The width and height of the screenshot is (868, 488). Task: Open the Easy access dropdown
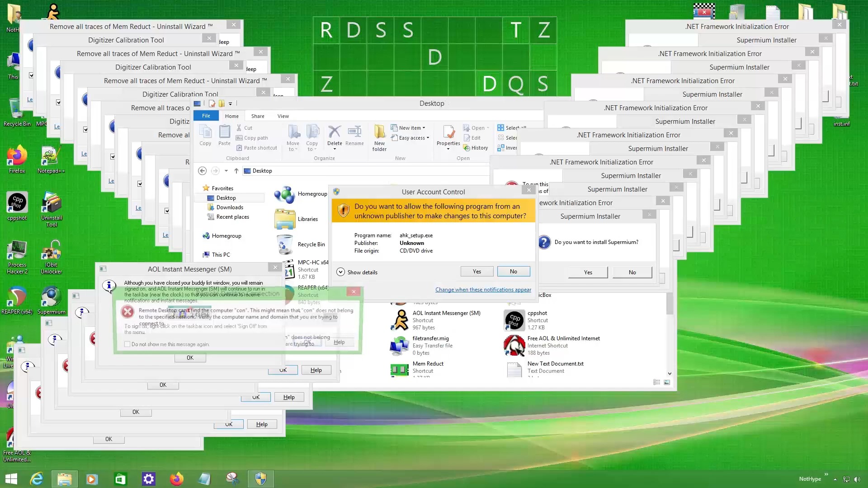pyautogui.click(x=410, y=138)
